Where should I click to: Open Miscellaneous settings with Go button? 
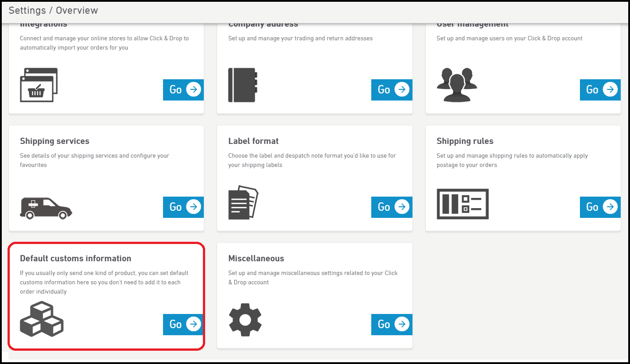coord(392,325)
